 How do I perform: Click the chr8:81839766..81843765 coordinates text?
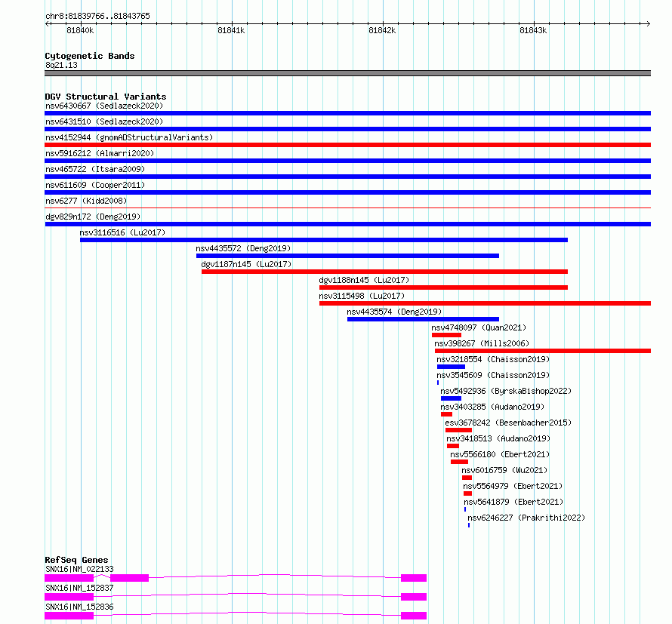97,17
